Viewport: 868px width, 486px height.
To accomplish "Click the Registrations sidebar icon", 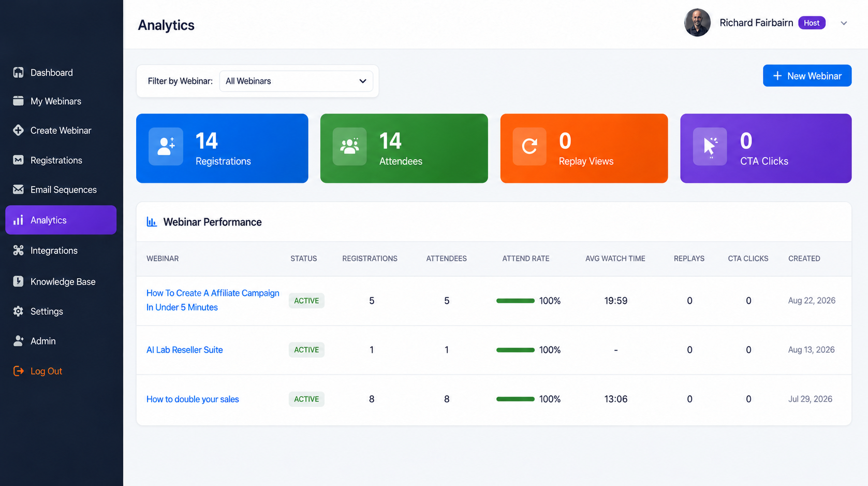I will (18, 160).
